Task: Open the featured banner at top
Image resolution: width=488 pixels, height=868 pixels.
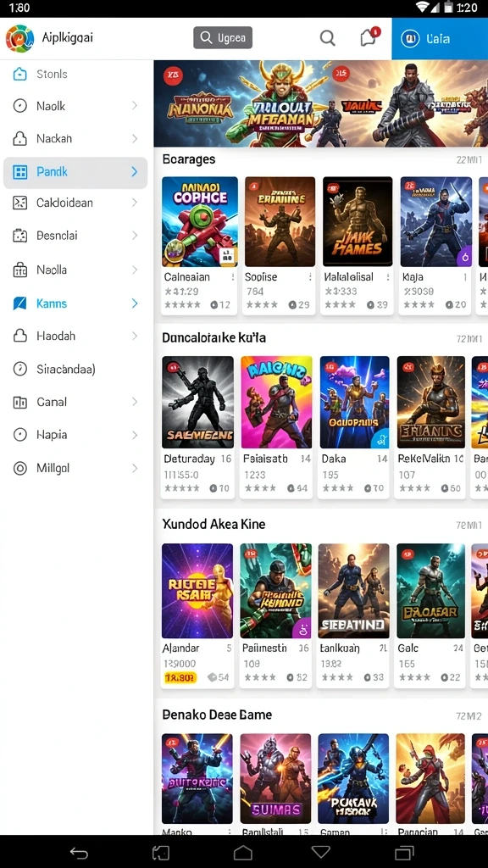Action: (321, 103)
